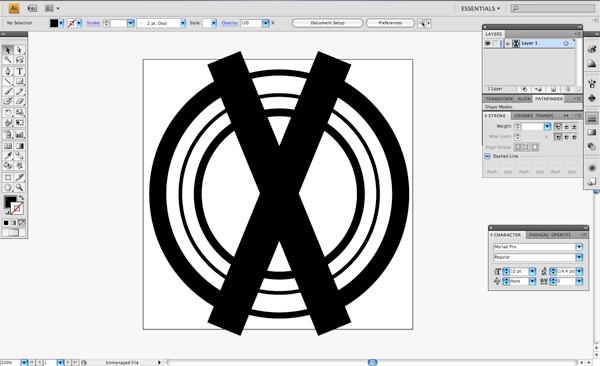
Task: Toggle visibility eye of Layer 1
Action: 488,43
